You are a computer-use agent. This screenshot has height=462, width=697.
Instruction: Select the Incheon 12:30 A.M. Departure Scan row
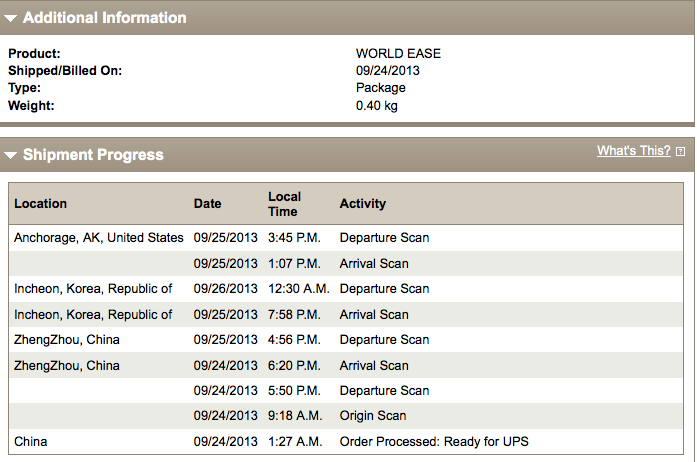click(x=346, y=289)
